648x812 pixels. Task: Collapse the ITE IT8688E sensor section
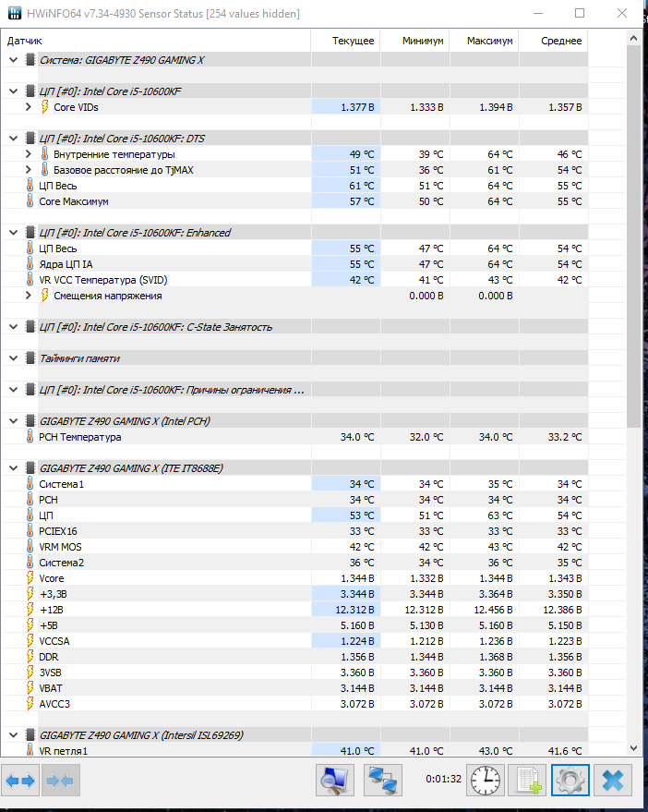[14, 468]
